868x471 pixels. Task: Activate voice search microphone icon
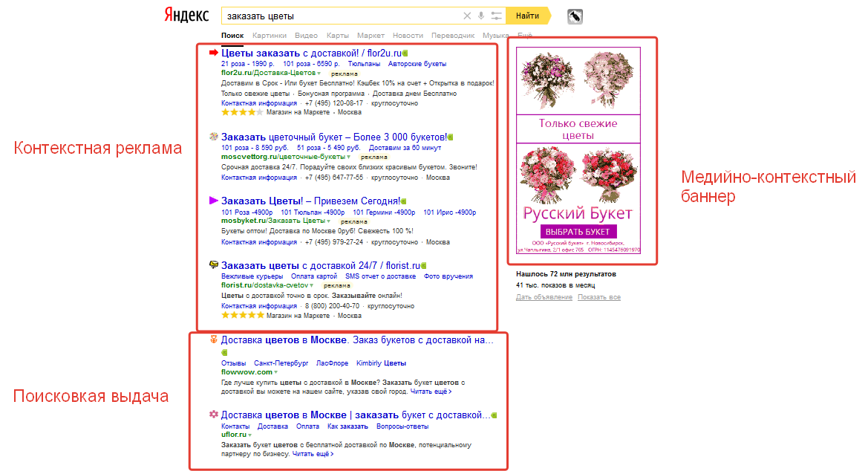pos(481,16)
